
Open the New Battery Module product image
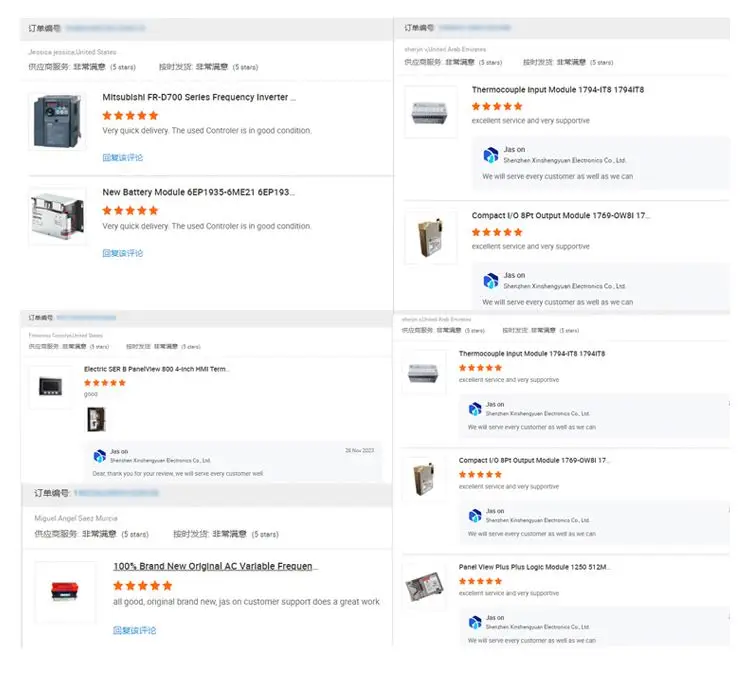point(58,215)
